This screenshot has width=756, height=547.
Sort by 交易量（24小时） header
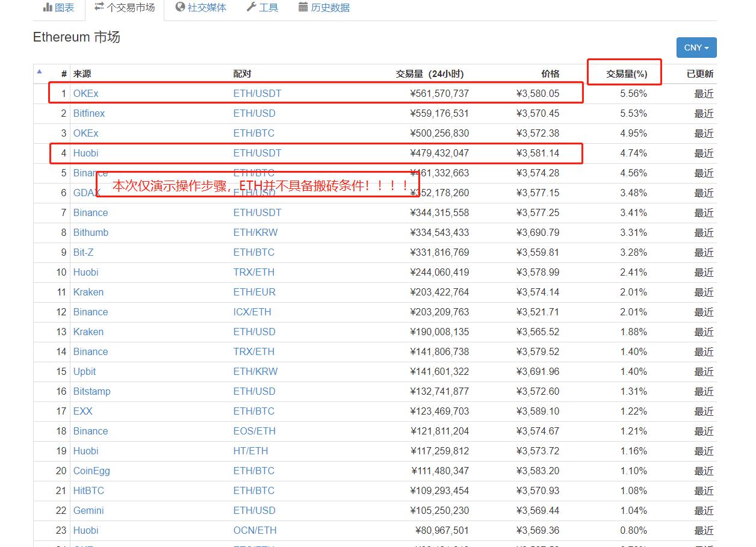tap(430, 74)
